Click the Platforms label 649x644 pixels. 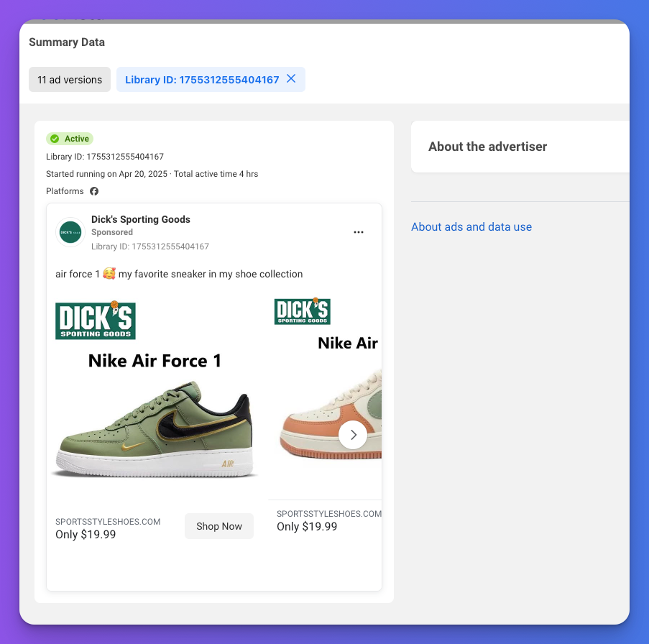click(65, 191)
